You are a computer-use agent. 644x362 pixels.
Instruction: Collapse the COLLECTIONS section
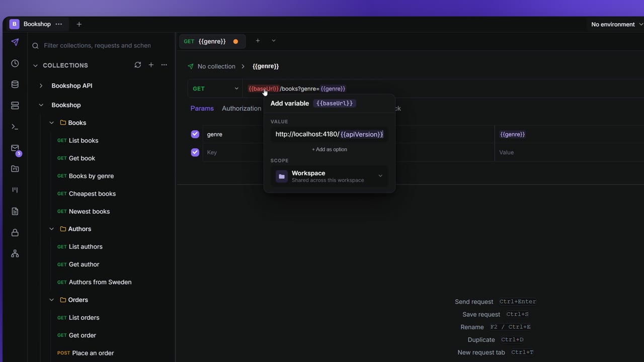35,65
